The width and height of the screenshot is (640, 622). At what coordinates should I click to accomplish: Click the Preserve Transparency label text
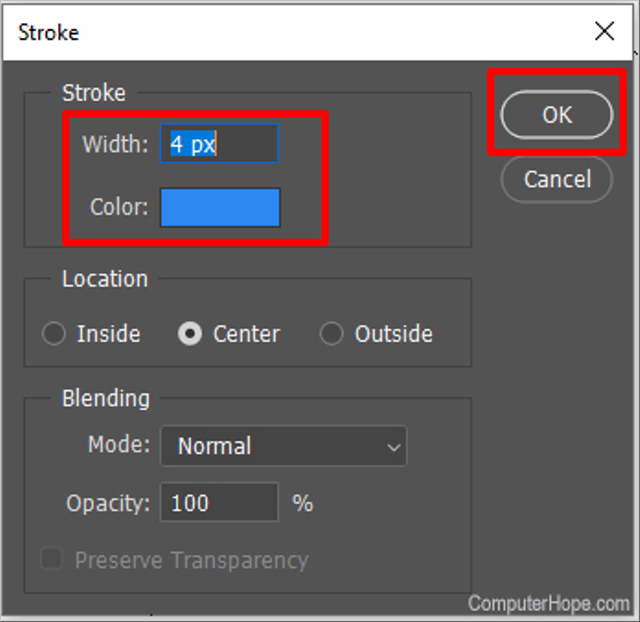point(192,560)
